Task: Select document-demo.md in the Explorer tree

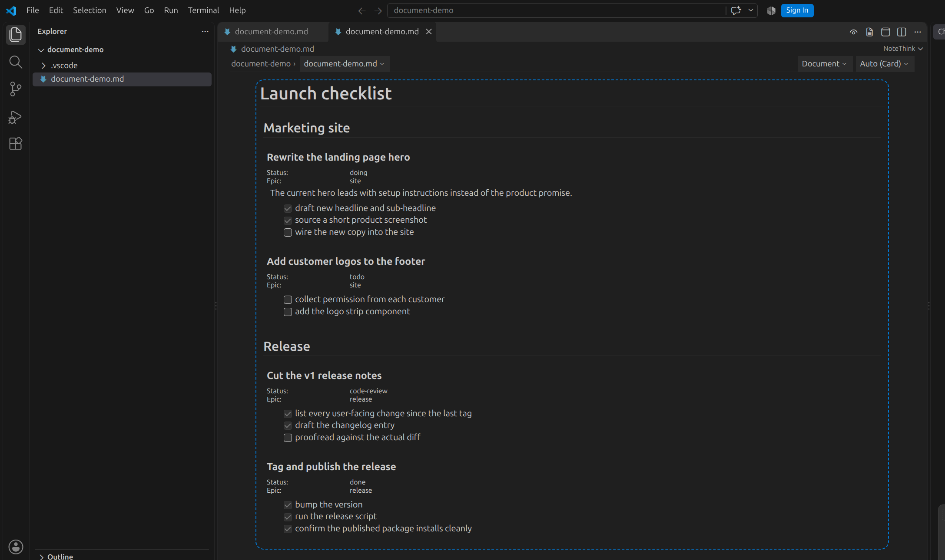Action: [x=122, y=79]
